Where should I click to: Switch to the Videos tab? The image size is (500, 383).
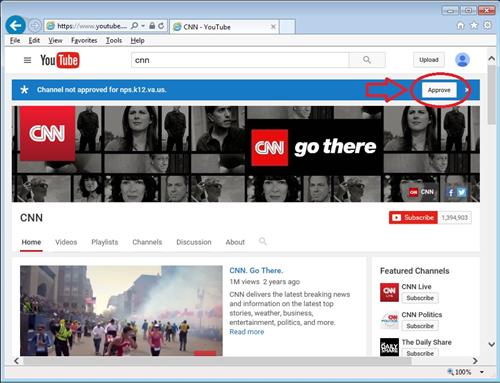(66, 242)
